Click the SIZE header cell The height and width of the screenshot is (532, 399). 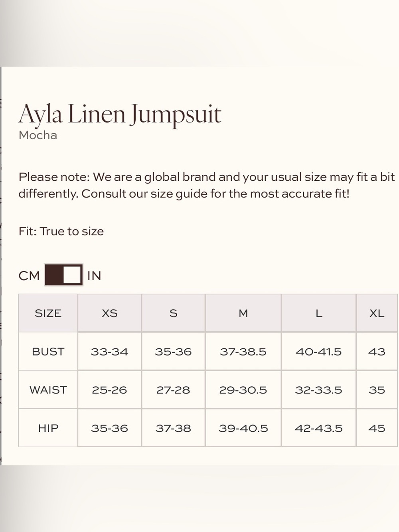pos(48,313)
